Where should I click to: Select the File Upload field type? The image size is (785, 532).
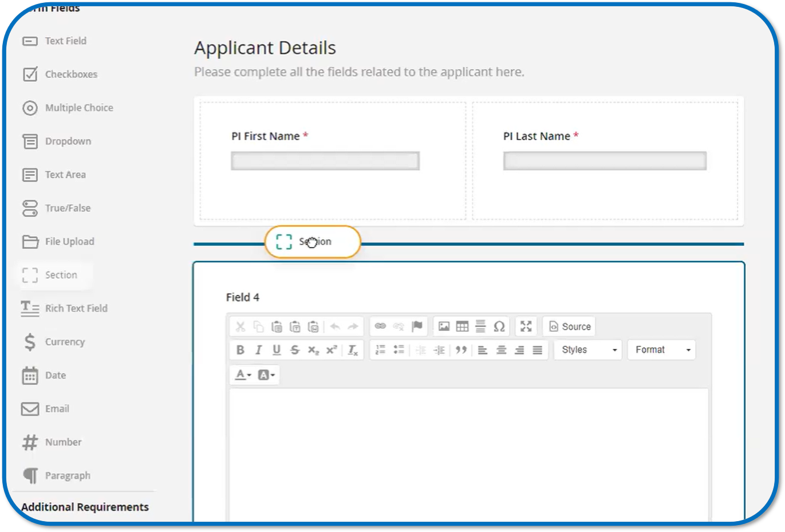(57, 241)
